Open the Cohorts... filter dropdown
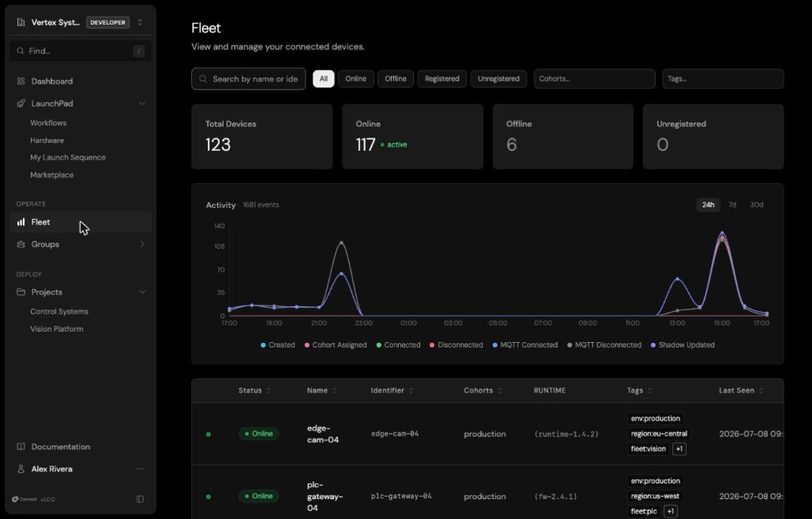The image size is (812, 519). (595, 79)
